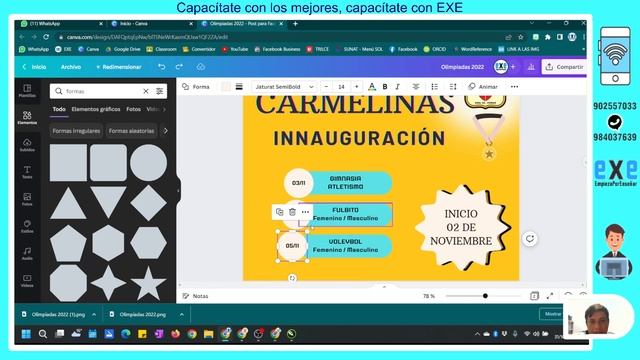Filter by Formas aleatorias chip
Screen dimensions: 640x360
click(131, 131)
